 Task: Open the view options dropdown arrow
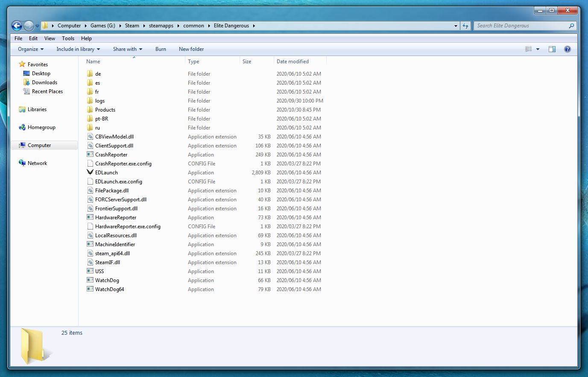pyautogui.click(x=538, y=49)
